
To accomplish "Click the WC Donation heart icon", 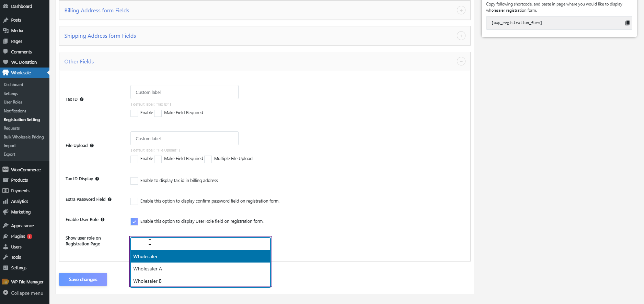I will [5, 62].
